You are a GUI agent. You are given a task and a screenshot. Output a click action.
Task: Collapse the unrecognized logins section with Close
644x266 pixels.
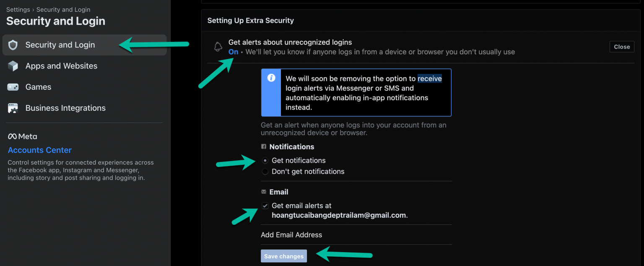coord(622,47)
